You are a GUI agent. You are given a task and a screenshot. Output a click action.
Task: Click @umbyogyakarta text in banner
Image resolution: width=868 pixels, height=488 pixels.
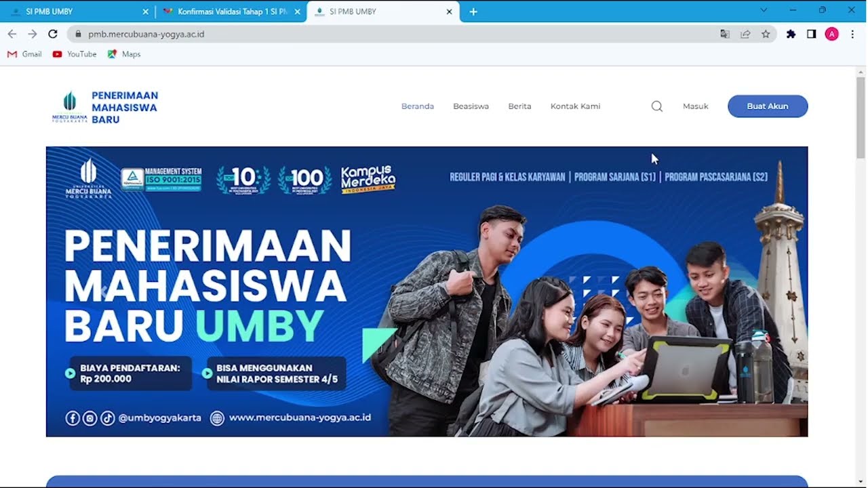click(x=159, y=418)
